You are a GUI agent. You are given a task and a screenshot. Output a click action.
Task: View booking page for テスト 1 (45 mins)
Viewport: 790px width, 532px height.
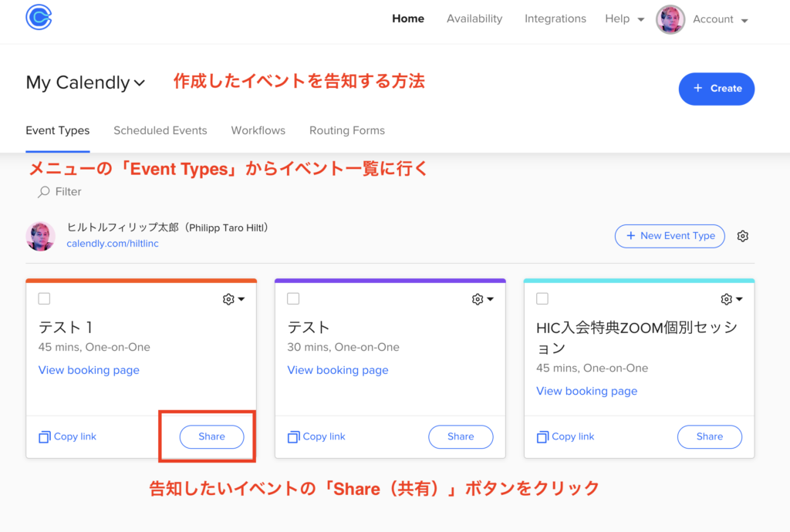tap(89, 370)
